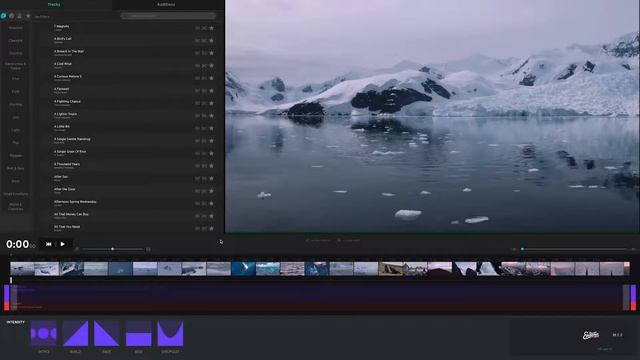Image resolution: width=640 pixels, height=360 pixels.
Task: Adjust the timeline zoom slider
Action: click(x=113, y=249)
